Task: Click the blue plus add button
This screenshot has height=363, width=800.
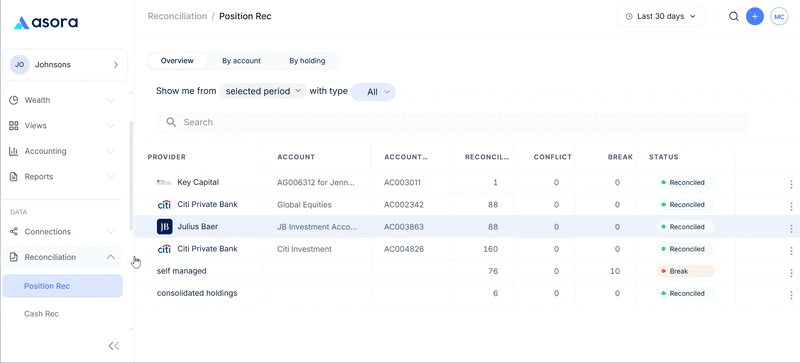Action: pos(755,16)
